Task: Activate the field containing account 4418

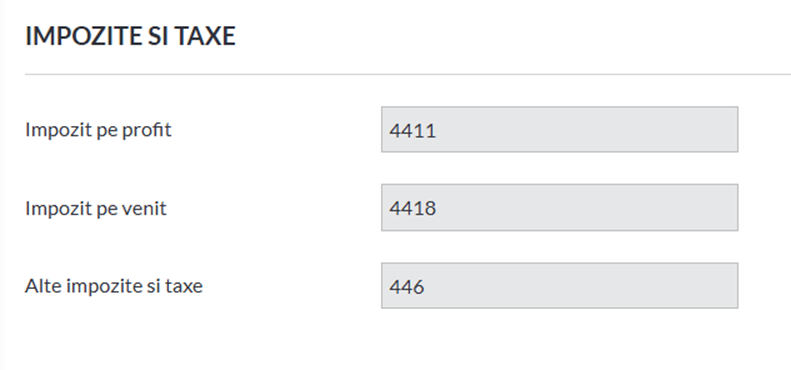Action: click(559, 207)
